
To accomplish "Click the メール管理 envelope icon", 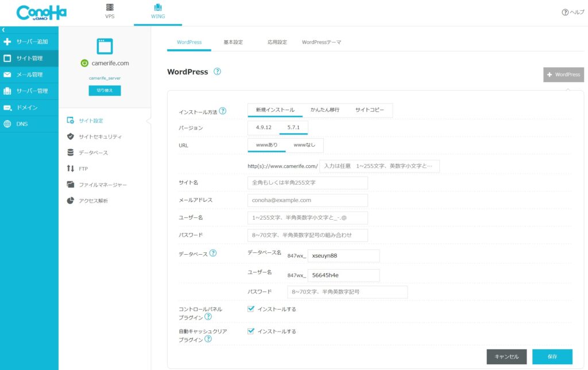I will click(x=7, y=75).
